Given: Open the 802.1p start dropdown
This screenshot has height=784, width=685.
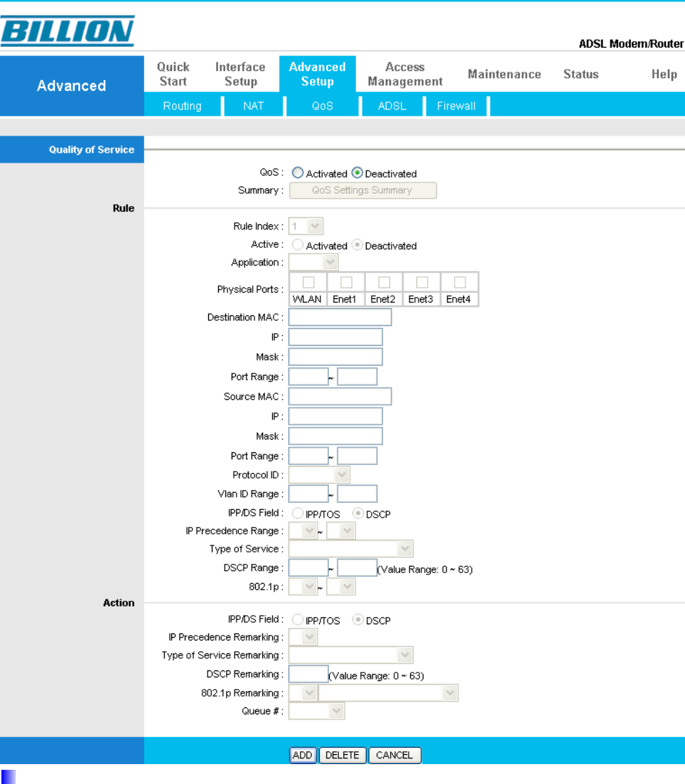Looking at the screenshot, I should click(303, 587).
